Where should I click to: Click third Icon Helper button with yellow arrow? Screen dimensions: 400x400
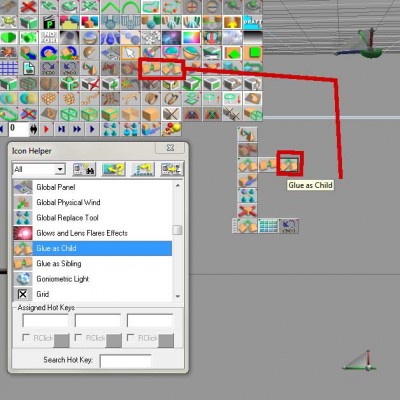tap(143, 169)
